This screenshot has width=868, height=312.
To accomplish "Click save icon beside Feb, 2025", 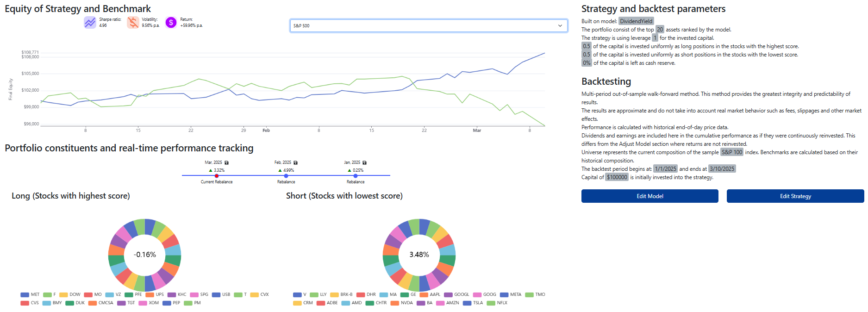I will (x=295, y=162).
